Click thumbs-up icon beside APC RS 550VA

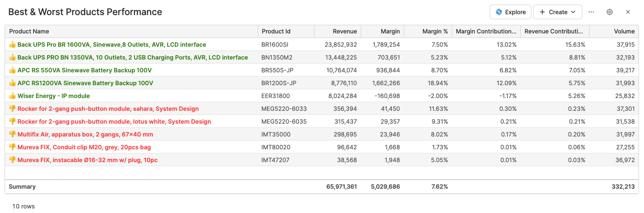[12, 71]
